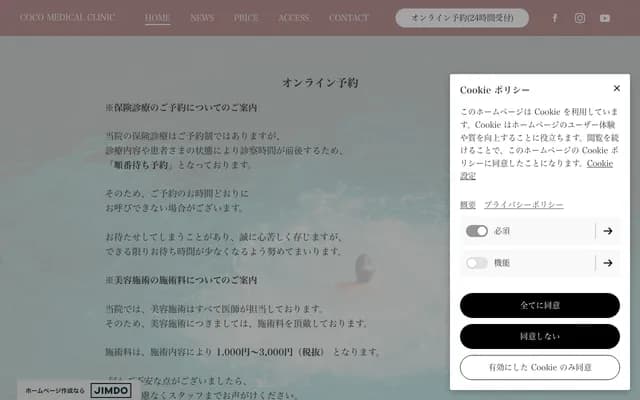Viewport: 640px width, 400px height.
Task: Open the PRICE page in navigation
Action: pyautogui.click(x=246, y=18)
